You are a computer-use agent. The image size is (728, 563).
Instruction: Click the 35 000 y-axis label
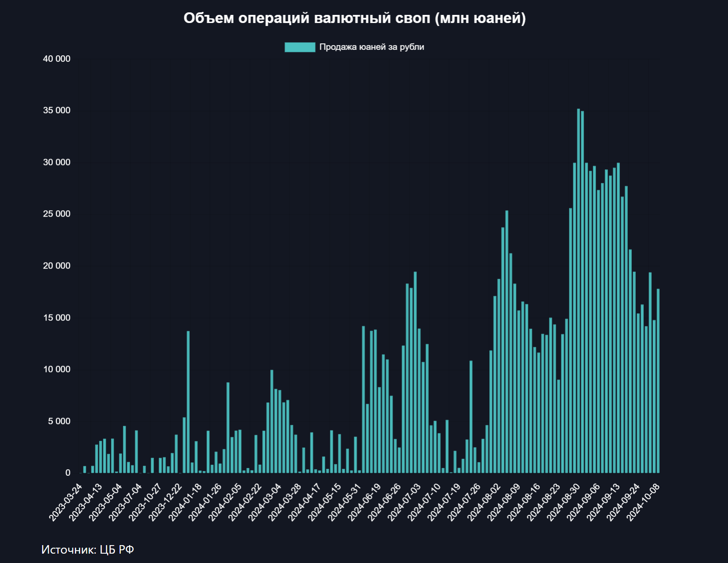tap(57, 111)
